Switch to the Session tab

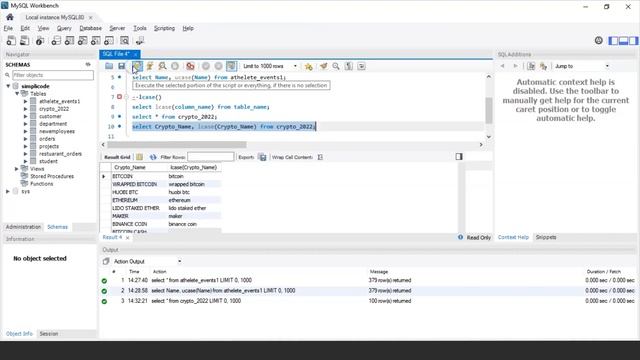tap(49, 333)
